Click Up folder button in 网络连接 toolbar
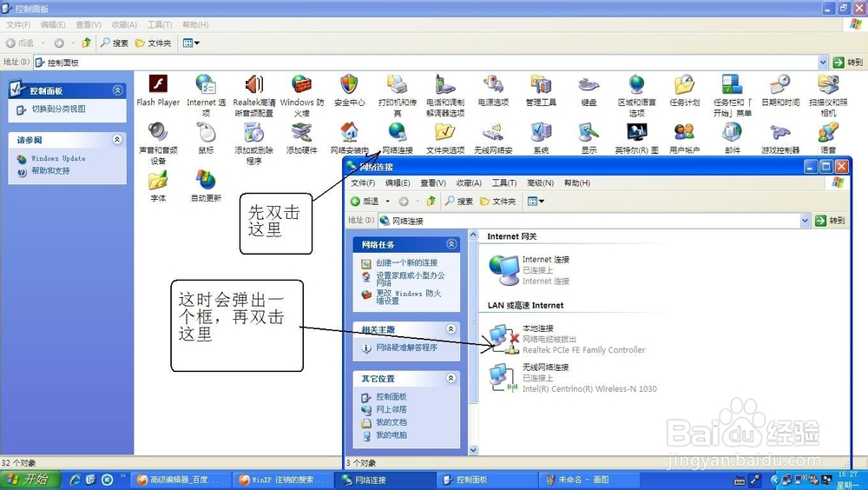This screenshot has height=490, width=868. click(431, 201)
